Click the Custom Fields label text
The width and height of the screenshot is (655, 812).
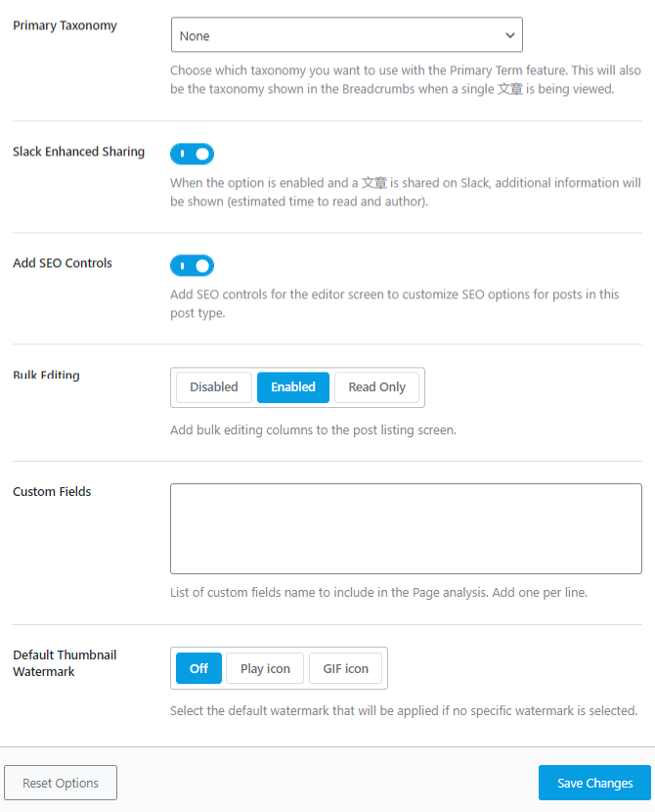click(x=52, y=491)
